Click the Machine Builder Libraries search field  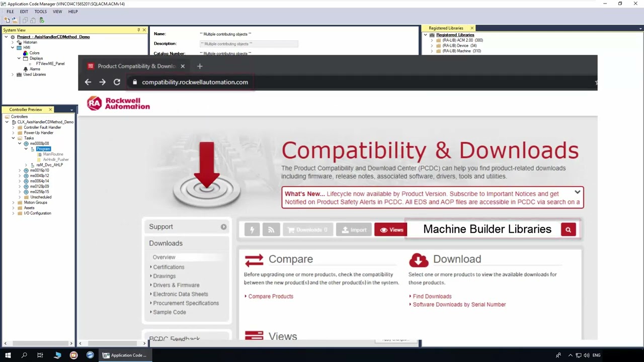click(483, 229)
